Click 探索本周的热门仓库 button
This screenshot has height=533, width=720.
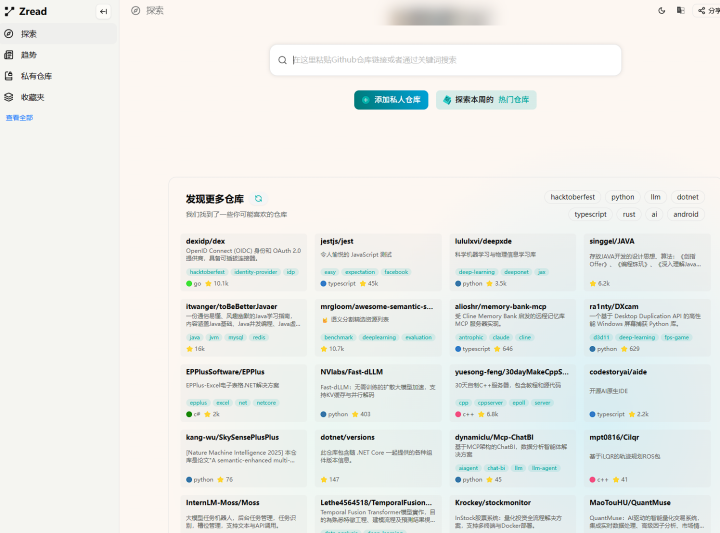486,100
